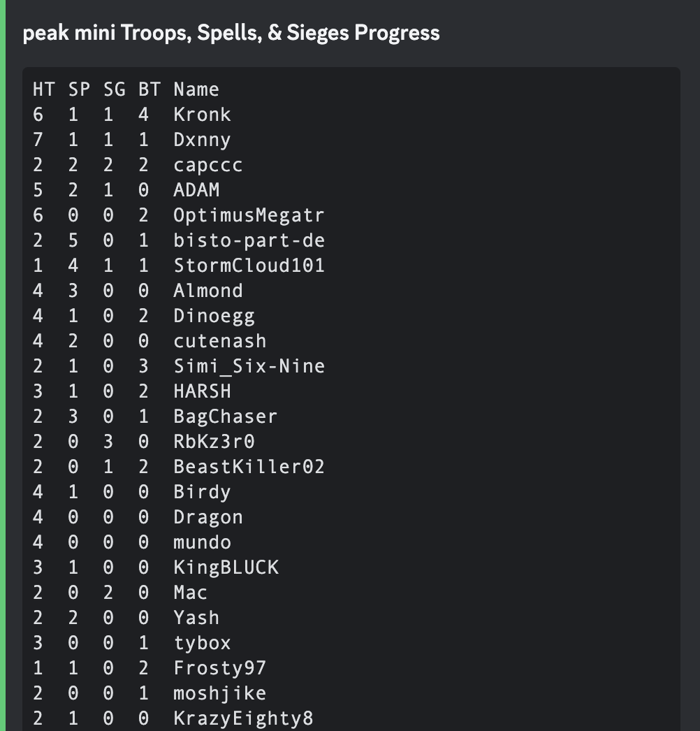The image size is (700, 731).
Task: Select the Simi_Six-Nine name
Action: pos(249,366)
